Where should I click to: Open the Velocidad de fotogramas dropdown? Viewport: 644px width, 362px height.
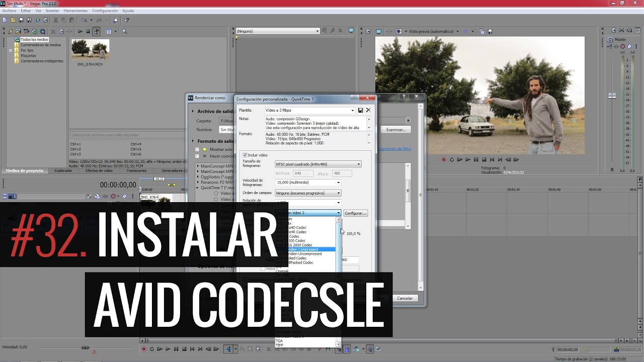tap(308, 183)
